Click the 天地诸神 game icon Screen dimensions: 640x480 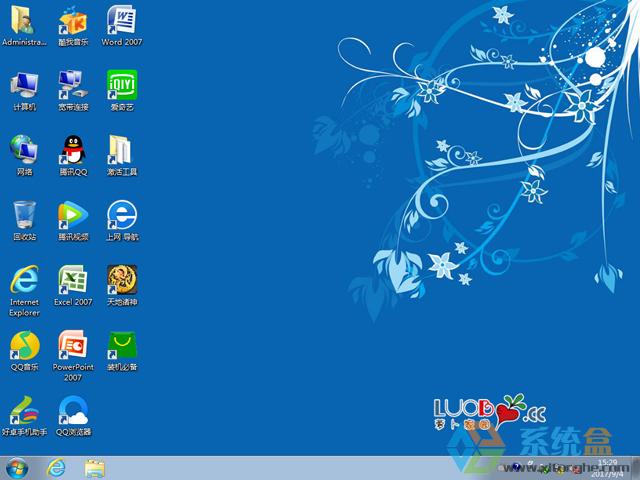[121, 280]
